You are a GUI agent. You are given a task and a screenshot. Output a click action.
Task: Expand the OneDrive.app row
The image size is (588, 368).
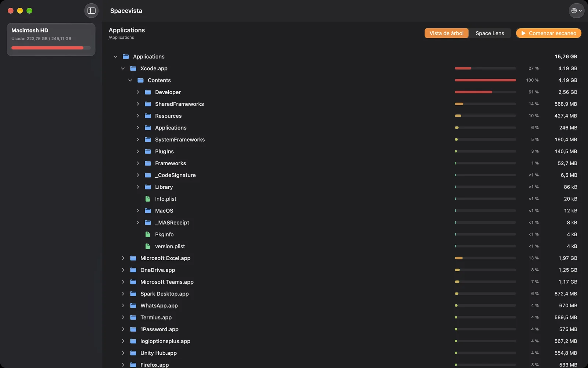click(x=123, y=270)
